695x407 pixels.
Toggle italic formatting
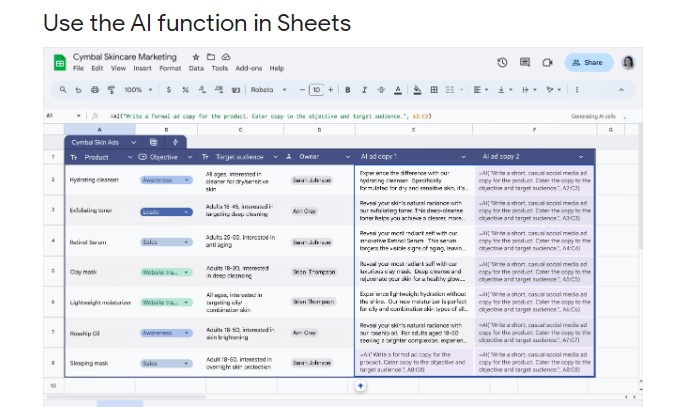pyautogui.click(x=364, y=90)
